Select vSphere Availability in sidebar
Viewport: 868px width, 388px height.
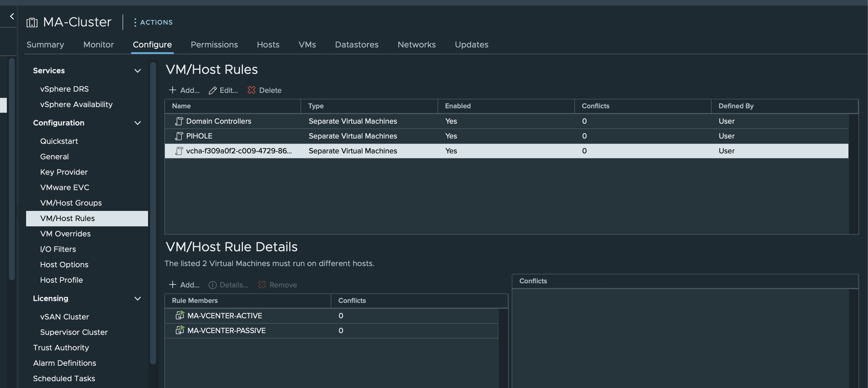pos(76,104)
